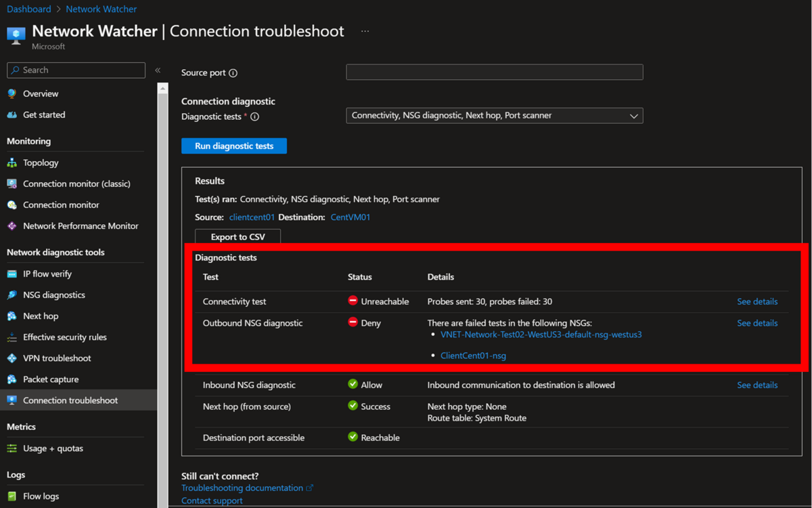Click the Allow green check icon
Image resolution: width=812 pixels, height=508 pixels.
pos(353,384)
